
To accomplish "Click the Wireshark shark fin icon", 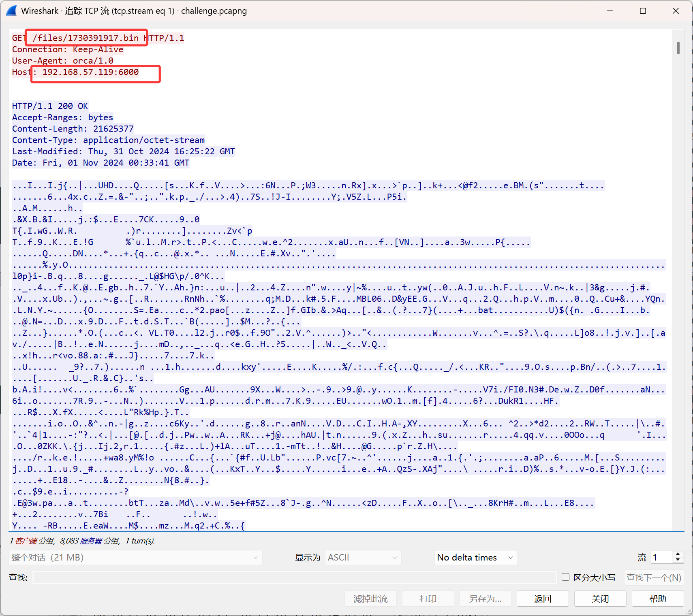I will pyautogui.click(x=11, y=11).
